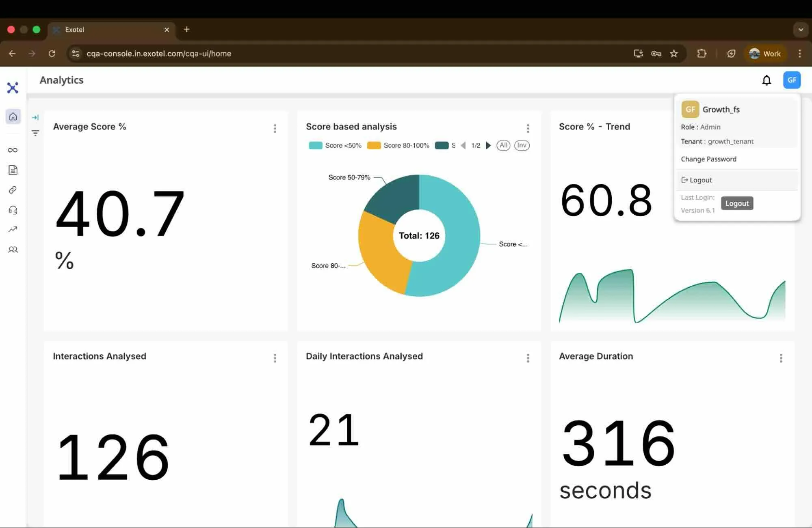Click the Exotel logo icon
Screen dimensions: 812x528
[13, 88]
